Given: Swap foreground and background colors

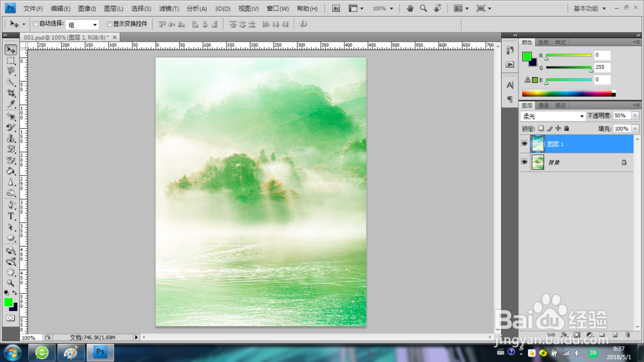Looking at the screenshot, I should (x=15, y=293).
